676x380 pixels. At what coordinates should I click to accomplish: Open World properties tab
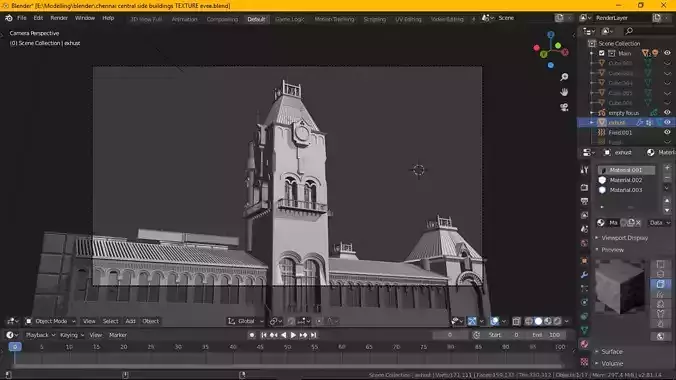584,243
